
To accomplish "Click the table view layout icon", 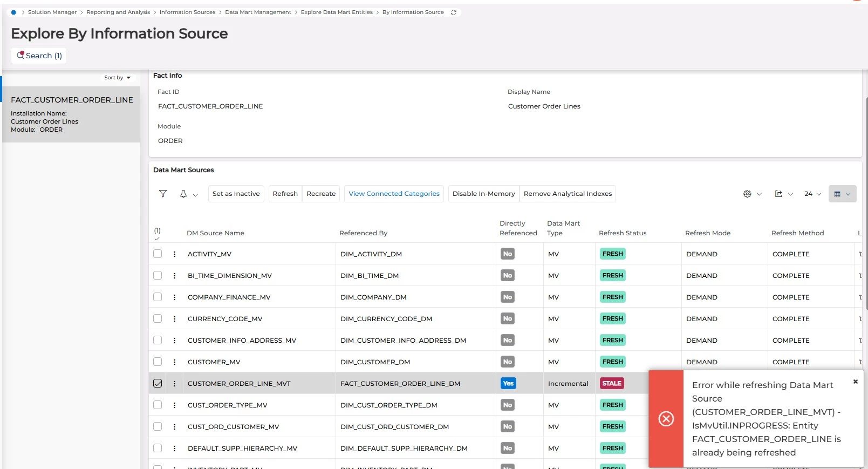I will click(837, 194).
